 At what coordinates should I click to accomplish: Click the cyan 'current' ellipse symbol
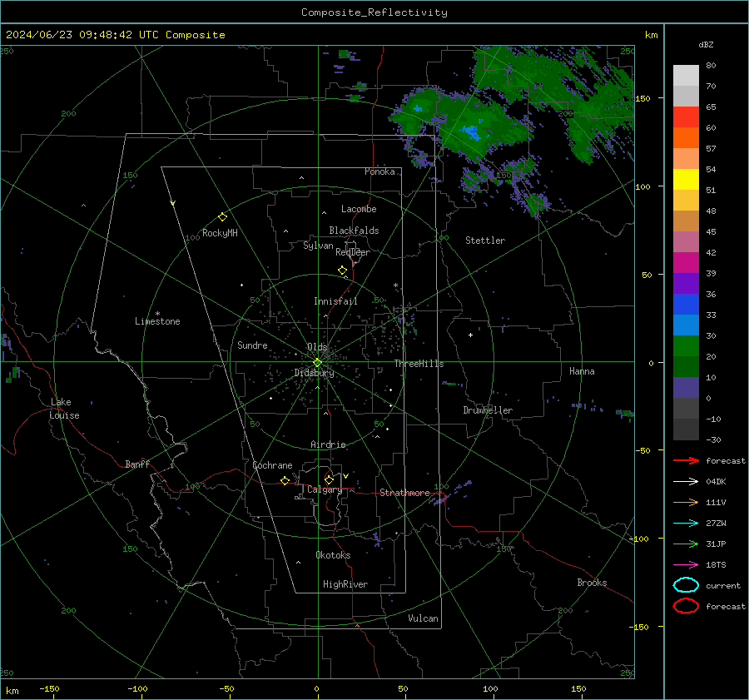(x=686, y=585)
